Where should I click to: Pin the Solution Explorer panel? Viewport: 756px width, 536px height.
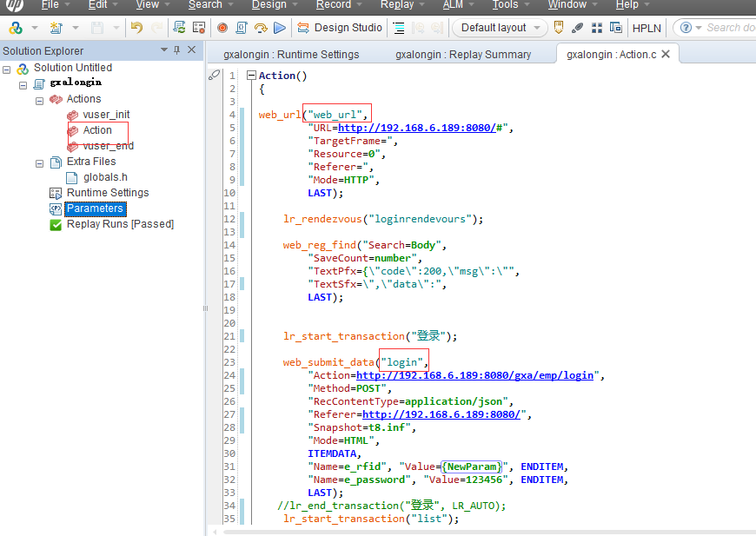(x=177, y=50)
